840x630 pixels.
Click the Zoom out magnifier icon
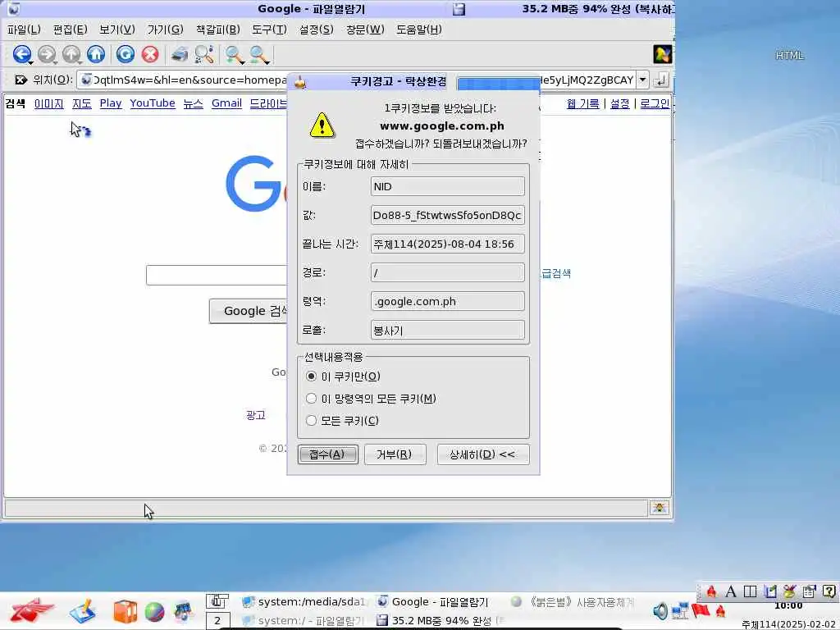258,54
